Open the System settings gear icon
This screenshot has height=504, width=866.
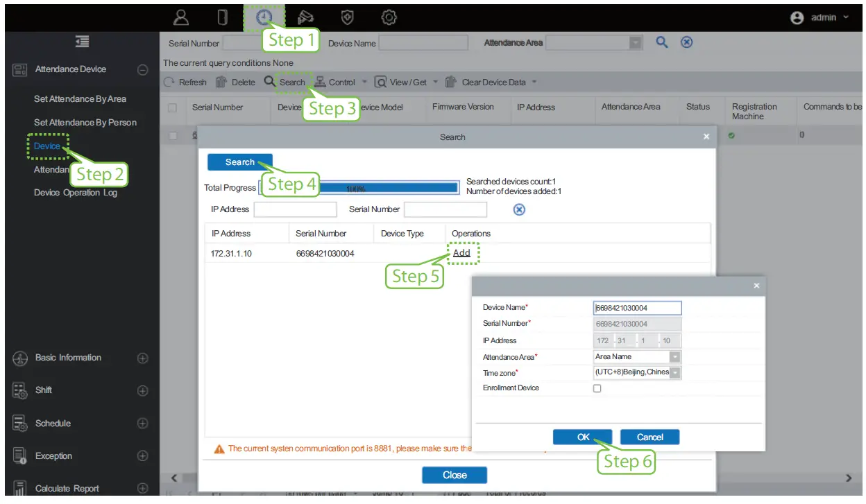389,17
